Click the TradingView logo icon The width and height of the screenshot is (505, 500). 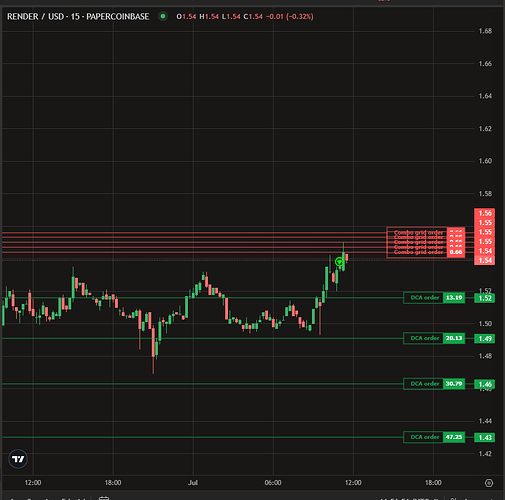pos(18,459)
